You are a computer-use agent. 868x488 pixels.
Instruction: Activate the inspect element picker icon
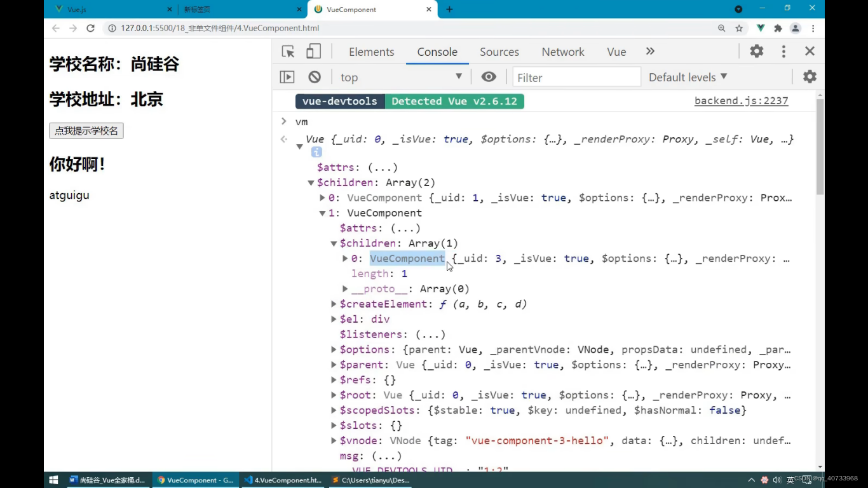[288, 51]
